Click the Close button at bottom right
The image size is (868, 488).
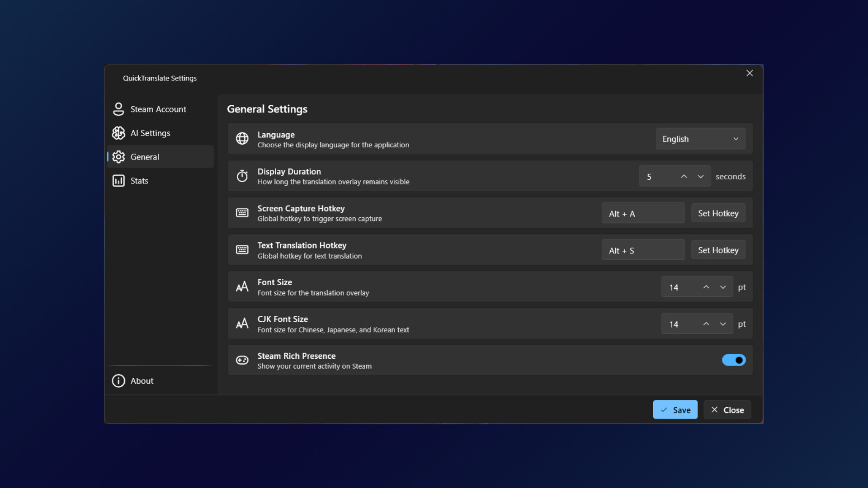(x=727, y=410)
